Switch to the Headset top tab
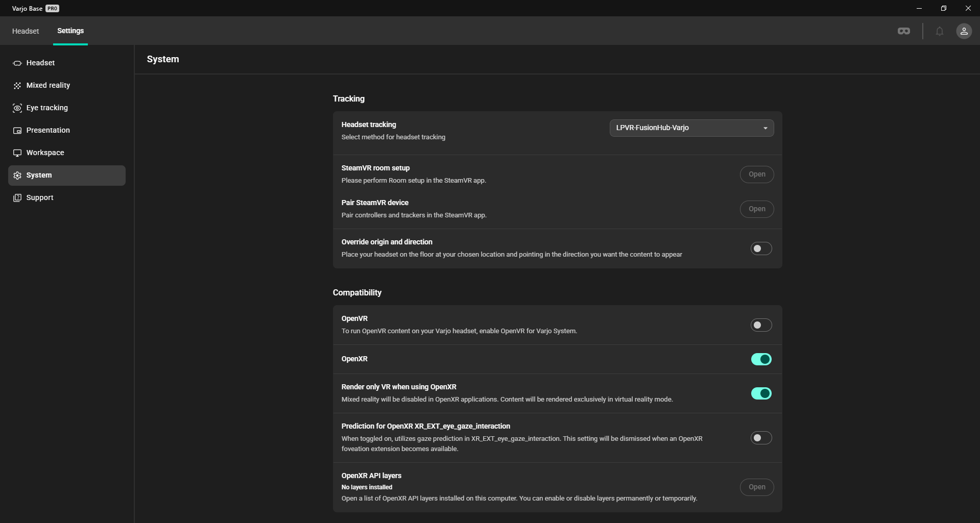Viewport: 980px width, 523px height. point(26,31)
